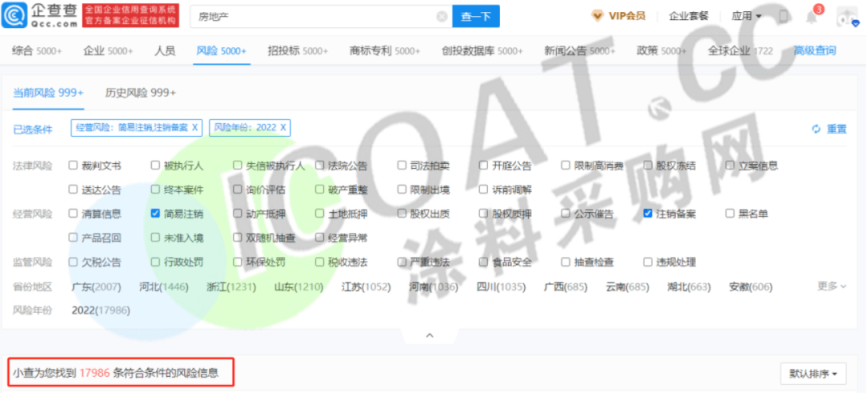Image resolution: width=868 pixels, height=393 pixels.
Task: Click the mobile phone icon
Action: click(x=784, y=17)
